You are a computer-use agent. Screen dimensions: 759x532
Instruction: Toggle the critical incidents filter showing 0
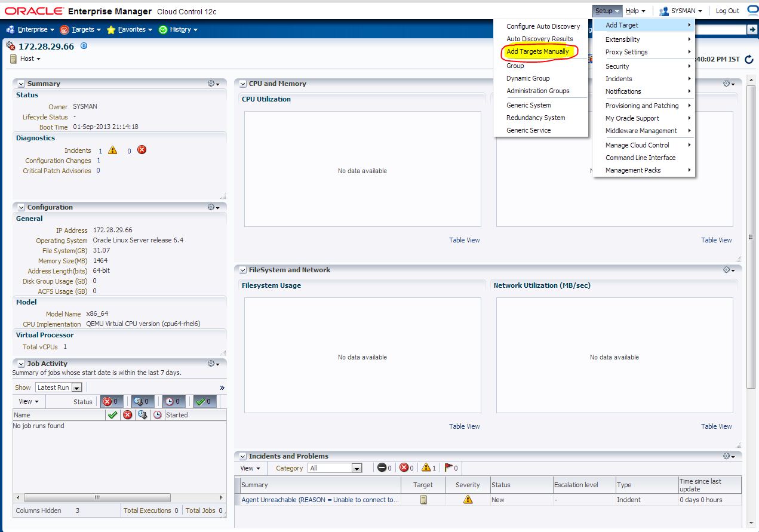[407, 468]
